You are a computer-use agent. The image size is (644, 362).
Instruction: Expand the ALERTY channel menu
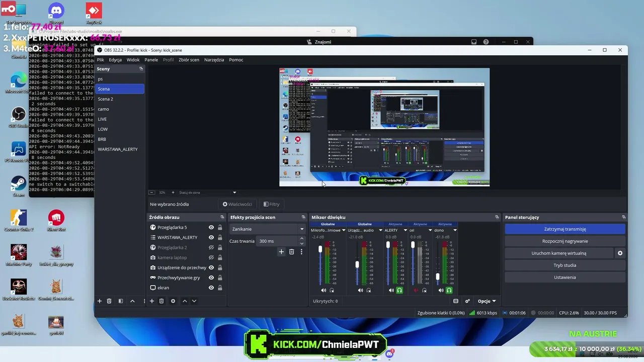(405, 230)
